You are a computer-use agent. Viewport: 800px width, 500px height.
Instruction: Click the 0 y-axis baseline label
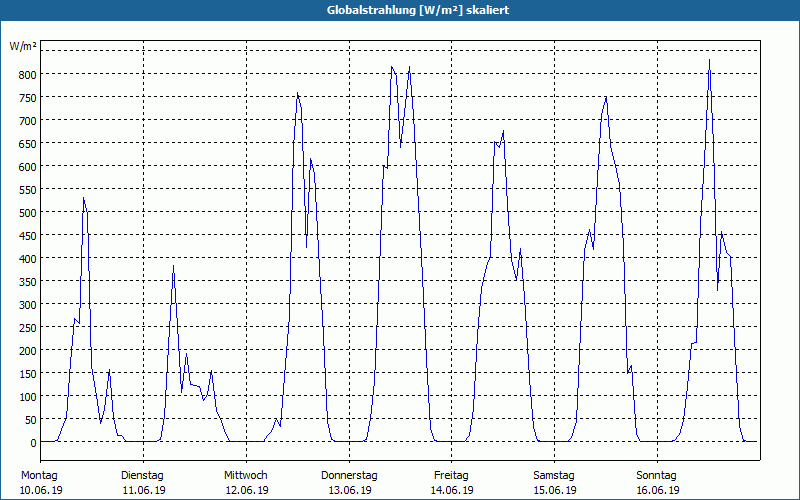(34, 443)
